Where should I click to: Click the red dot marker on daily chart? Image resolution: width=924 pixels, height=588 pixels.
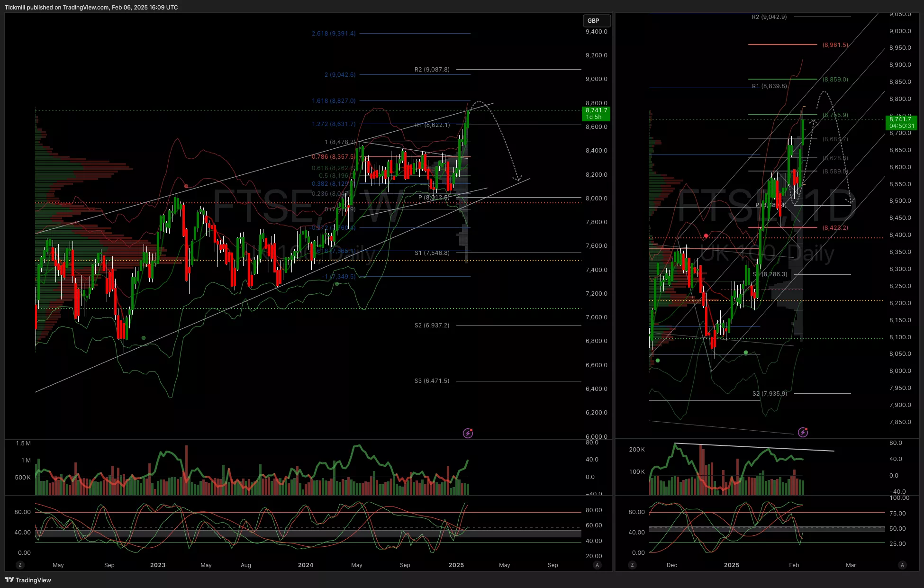coord(706,235)
